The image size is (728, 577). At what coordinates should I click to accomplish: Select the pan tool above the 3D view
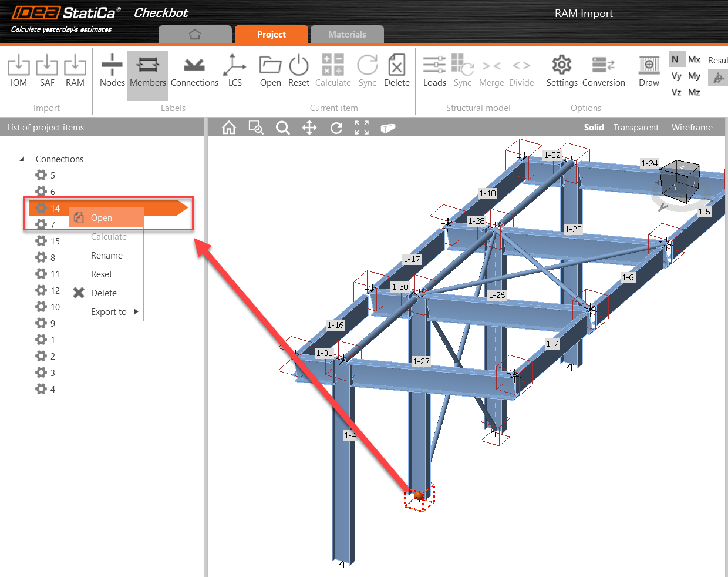tap(309, 127)
